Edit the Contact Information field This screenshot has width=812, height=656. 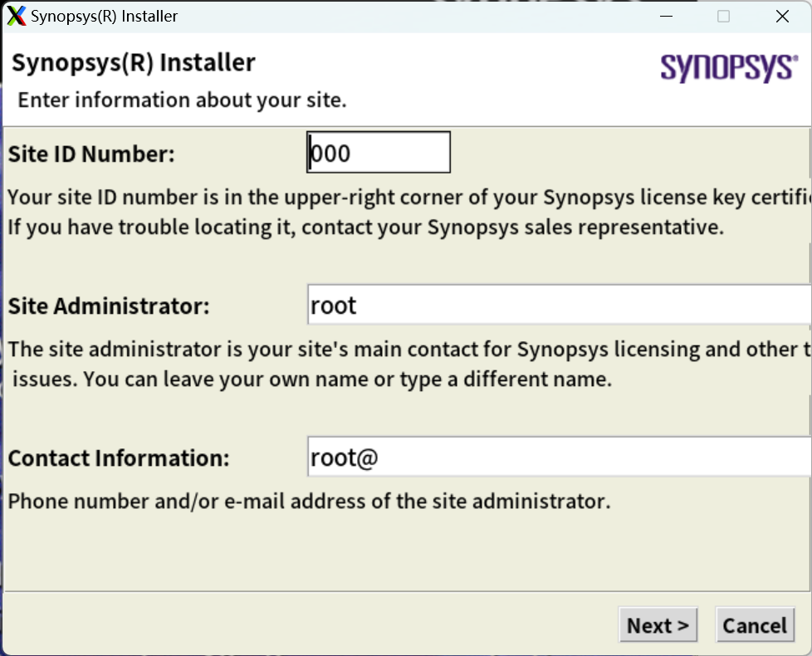(x=560, y=457)
